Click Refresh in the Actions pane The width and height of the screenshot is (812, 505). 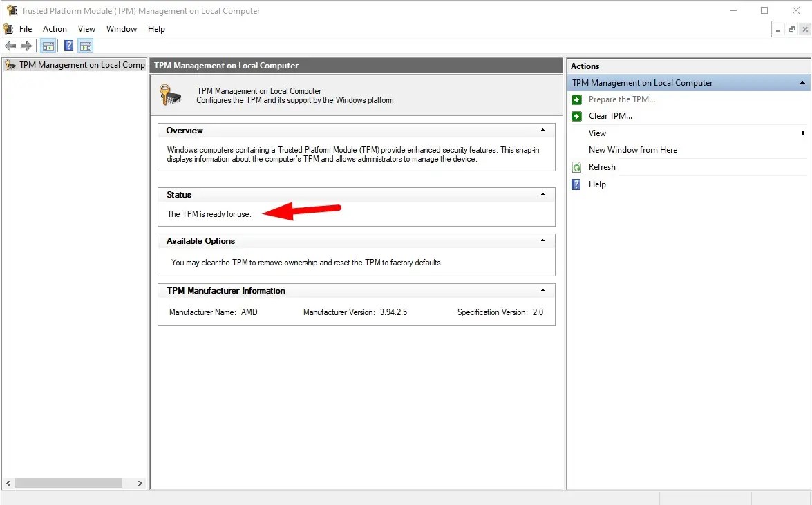(602, 167)
